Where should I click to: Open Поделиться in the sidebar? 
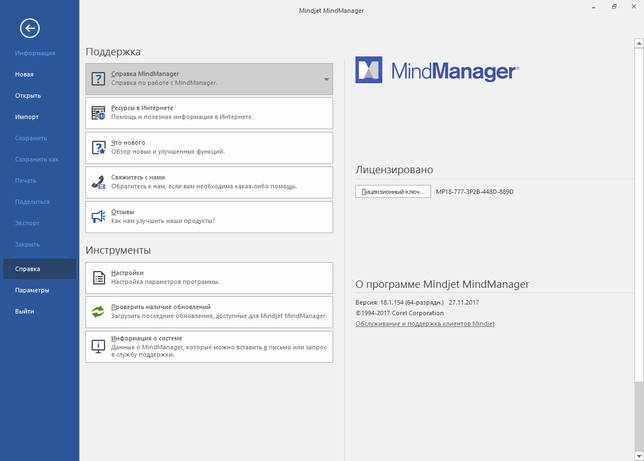pos(32,202)
